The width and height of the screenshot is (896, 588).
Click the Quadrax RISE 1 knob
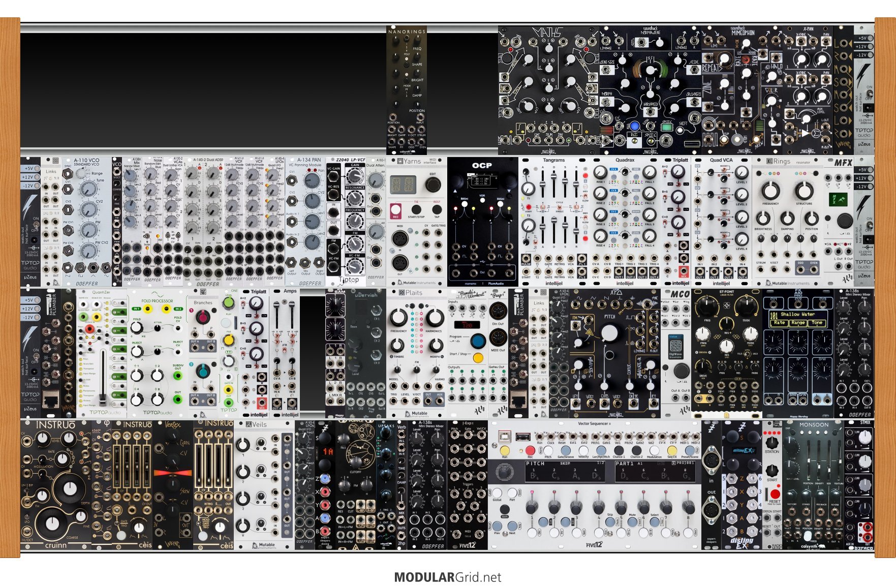pos(600,173)
